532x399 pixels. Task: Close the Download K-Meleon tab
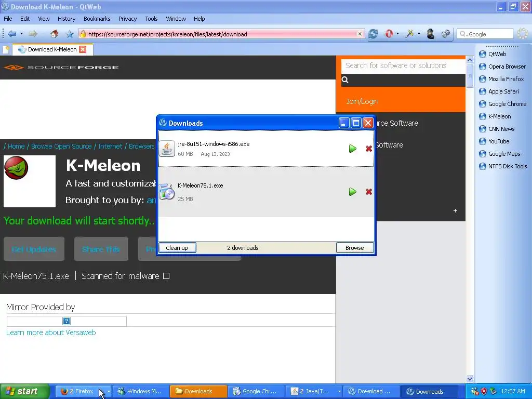pyautogui.click(x=83, y=49)
